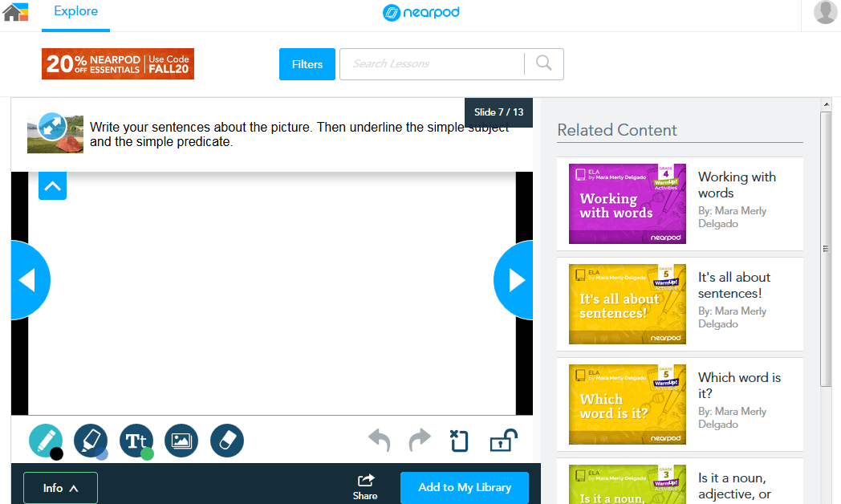The height and width of the screenshot is (504, 841).
Task: Open the insert image tool
Action: click(181, 441)
